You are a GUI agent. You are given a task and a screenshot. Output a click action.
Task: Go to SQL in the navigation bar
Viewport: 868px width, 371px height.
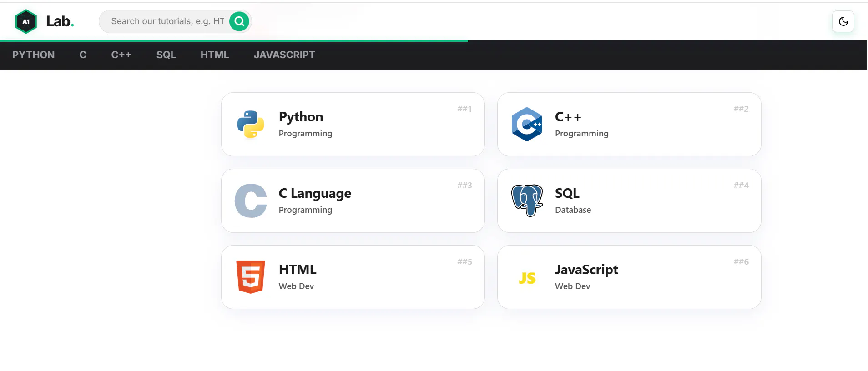166,55
